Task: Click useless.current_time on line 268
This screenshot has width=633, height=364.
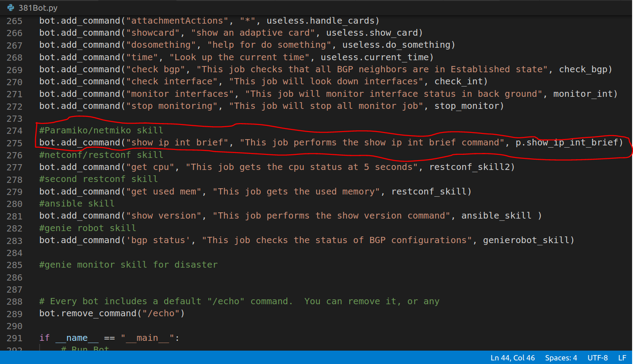Action: pyautogui.click(x=374, y=57)
